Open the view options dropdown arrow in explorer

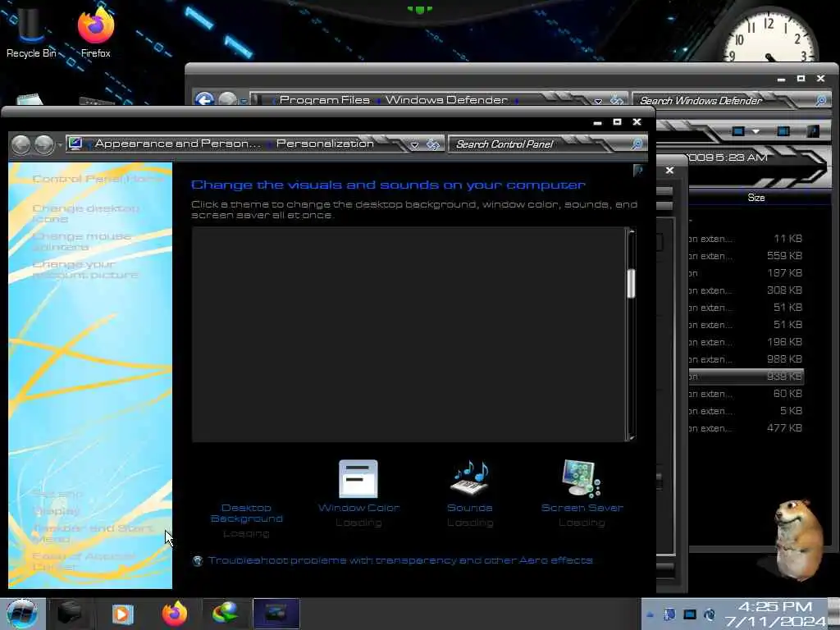tap(756, 131)
